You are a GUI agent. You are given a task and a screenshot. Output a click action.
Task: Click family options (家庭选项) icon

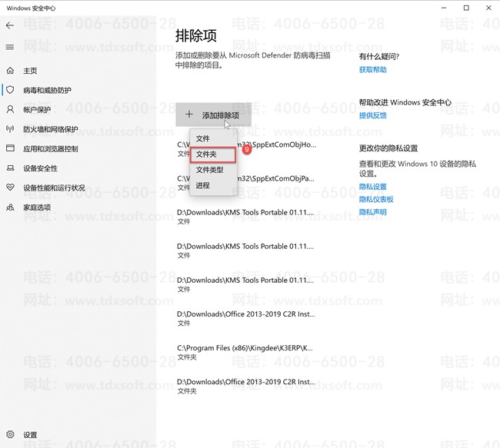10,207
